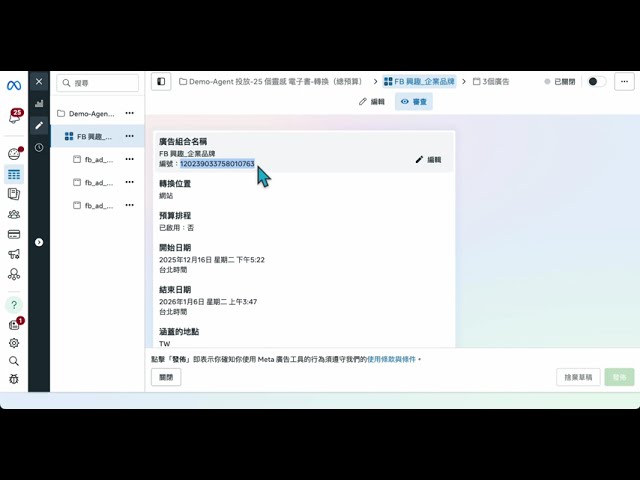Click start date 2025年12月16日 text
Screen dimensions: 640x480
212,260
